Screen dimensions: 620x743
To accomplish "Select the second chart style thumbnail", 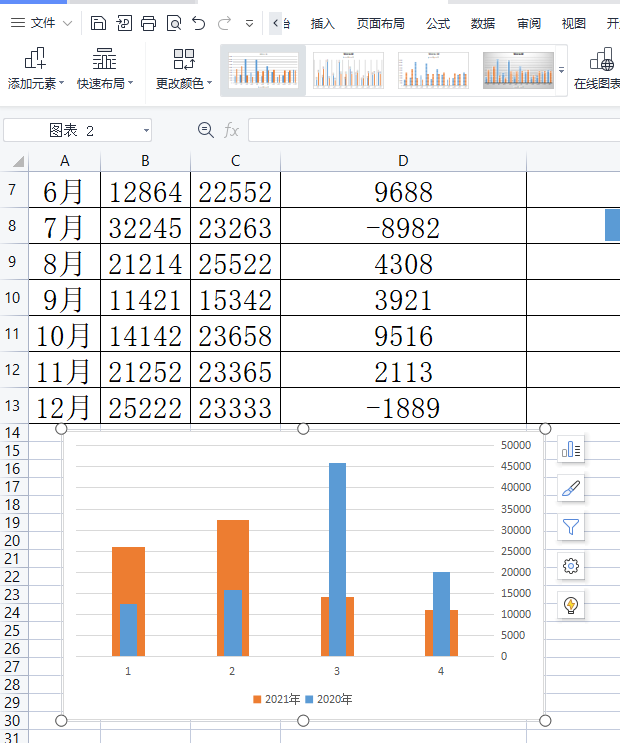I will [x=348, y=71].
